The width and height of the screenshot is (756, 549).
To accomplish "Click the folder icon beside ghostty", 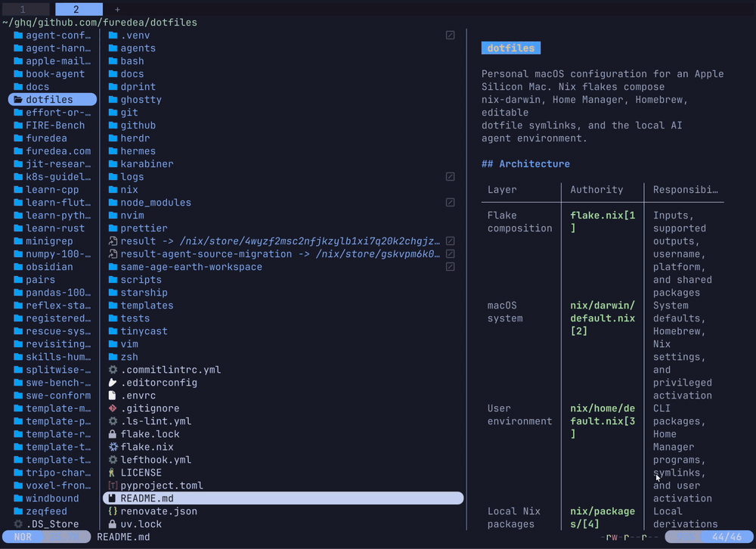I will tap(113, 99).
